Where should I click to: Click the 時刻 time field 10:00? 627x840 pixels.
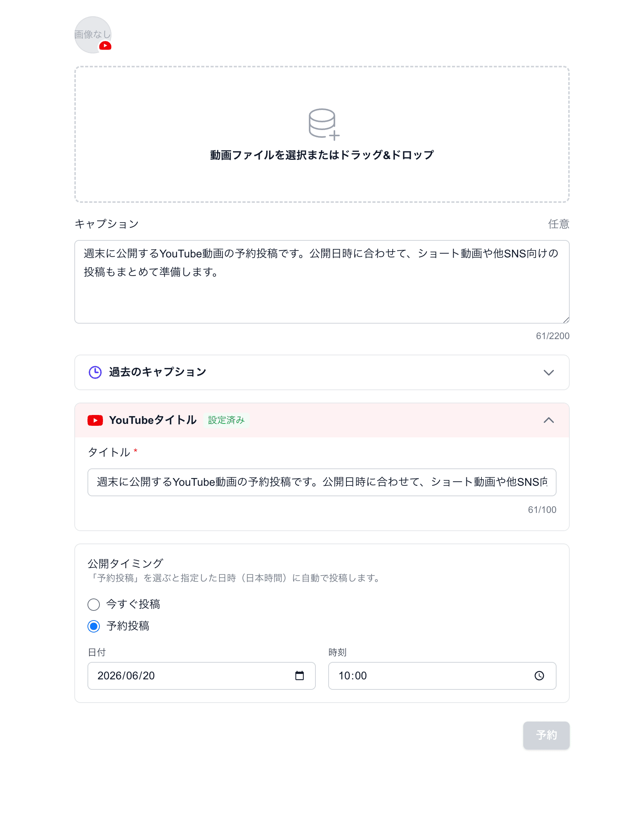click(x=442, y=676)
